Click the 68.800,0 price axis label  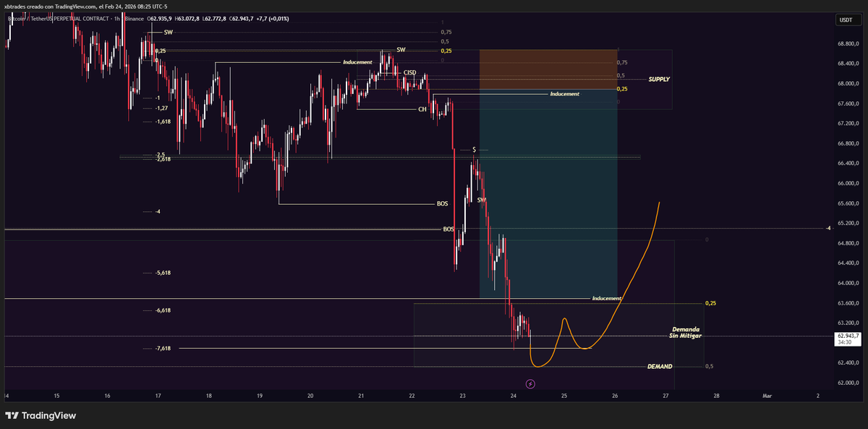pyautogui.click(x=848, y=43)
